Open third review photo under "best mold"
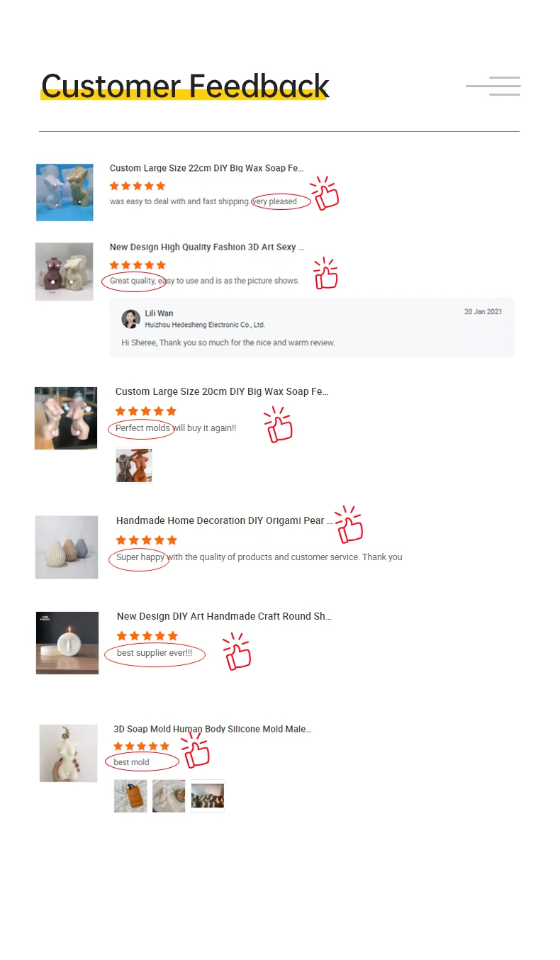Image resolution: width=560 pixels, height=960 pixels. point(208,796)
